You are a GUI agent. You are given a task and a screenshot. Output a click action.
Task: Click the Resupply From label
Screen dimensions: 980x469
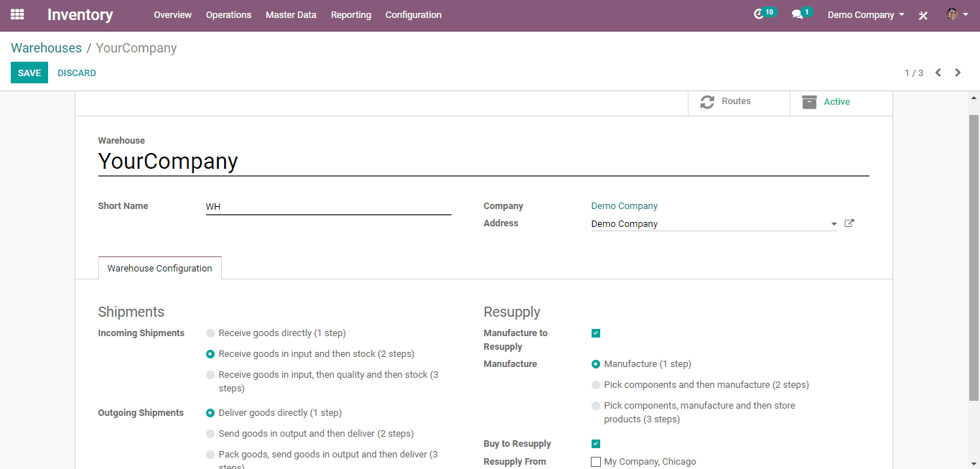tap(515, 462)
